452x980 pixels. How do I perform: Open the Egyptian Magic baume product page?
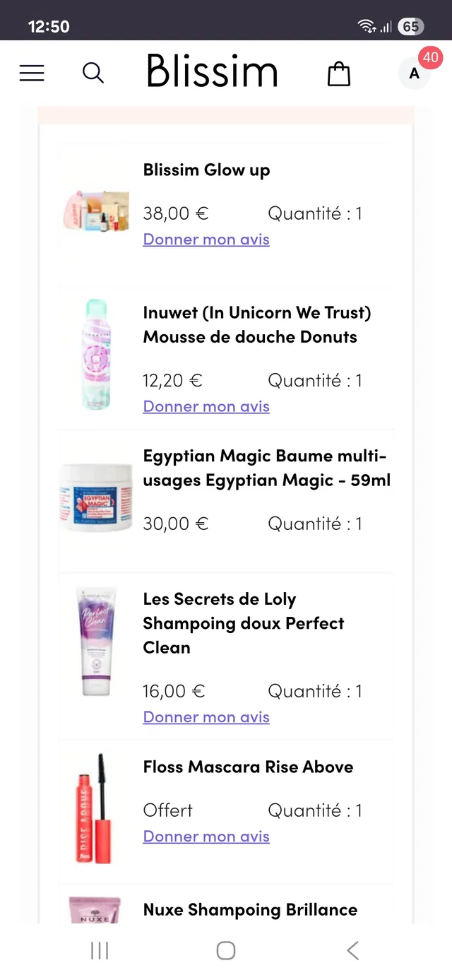[x=266, y=467]
